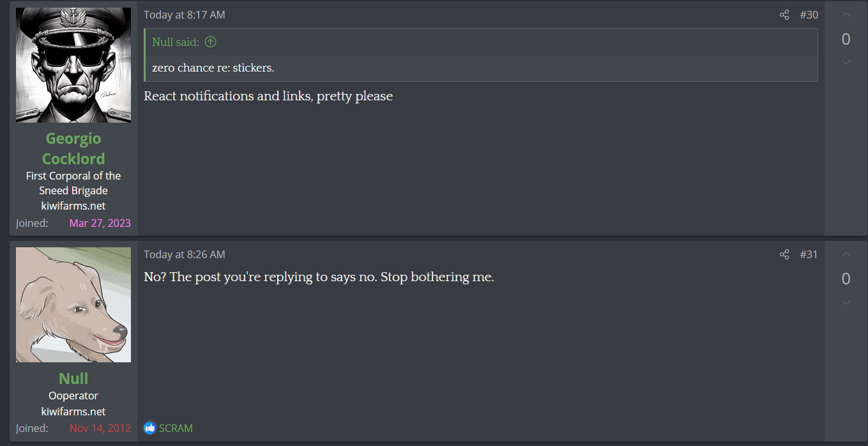
Task: Click the share icon on post #30
Action: pos(784,15)
